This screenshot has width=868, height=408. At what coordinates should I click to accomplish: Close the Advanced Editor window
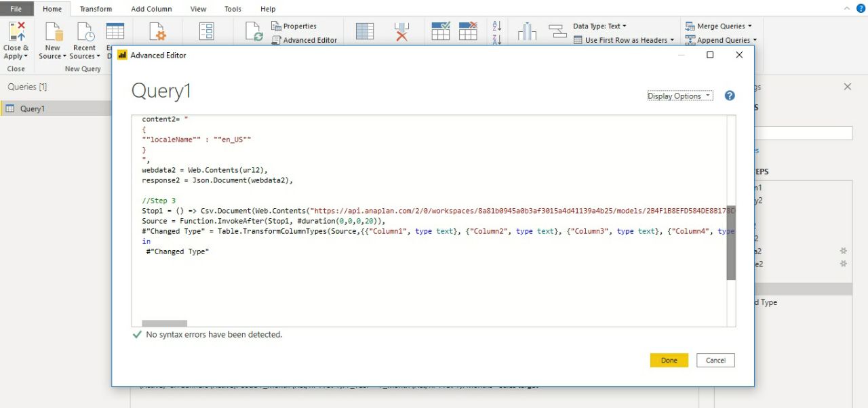[739, 55]
